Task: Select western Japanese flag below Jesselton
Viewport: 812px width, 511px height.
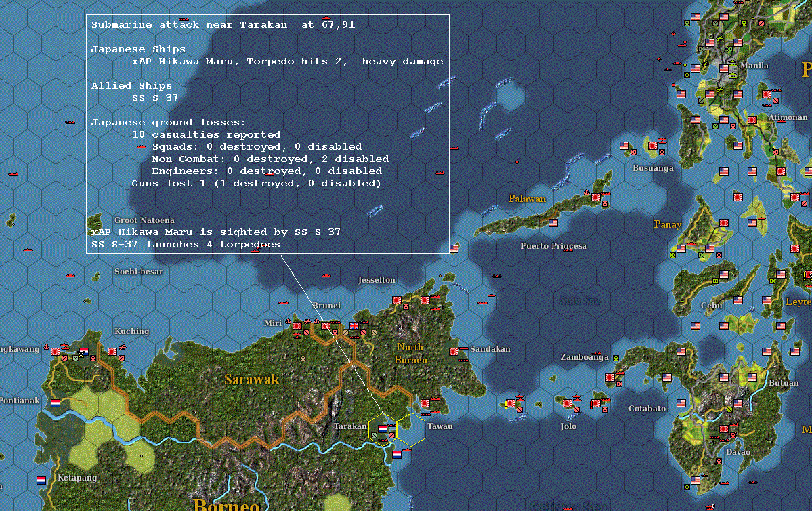Action: tap(397, 300)
